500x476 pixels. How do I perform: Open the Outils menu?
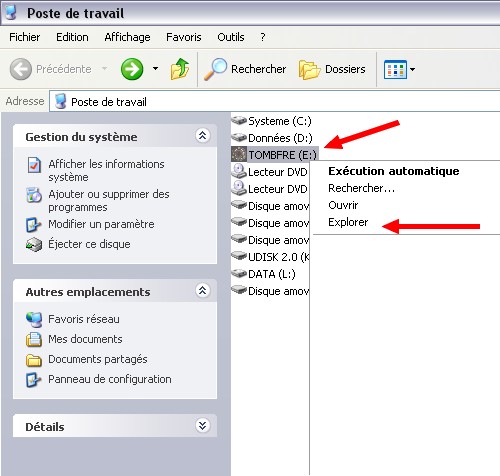(x=231, y=37)
